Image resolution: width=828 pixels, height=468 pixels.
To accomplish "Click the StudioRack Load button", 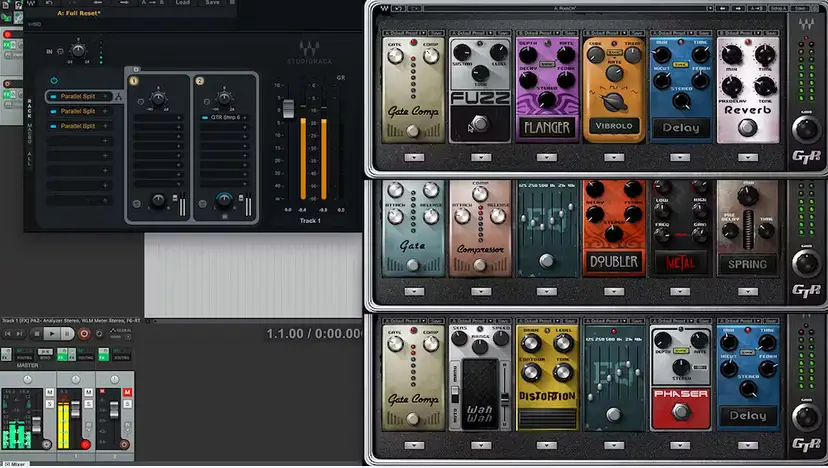I will [183, 3].
